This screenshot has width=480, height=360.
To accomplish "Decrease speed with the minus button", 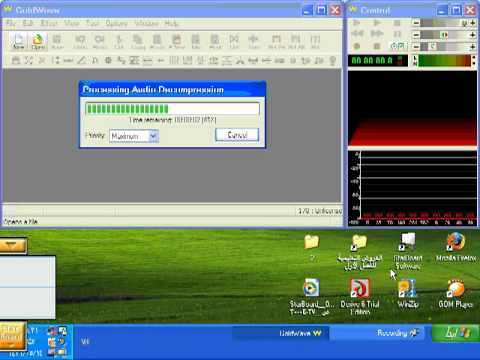I will [416, 46].
